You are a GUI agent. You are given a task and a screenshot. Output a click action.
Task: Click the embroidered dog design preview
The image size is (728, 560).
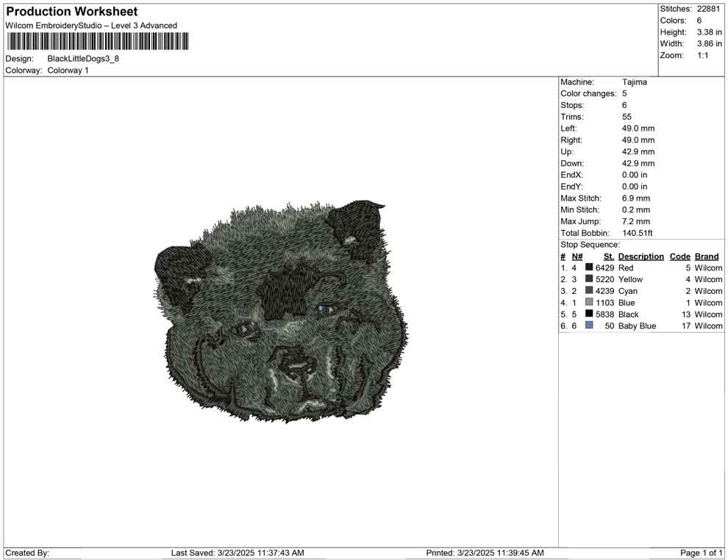click(282, 312)
